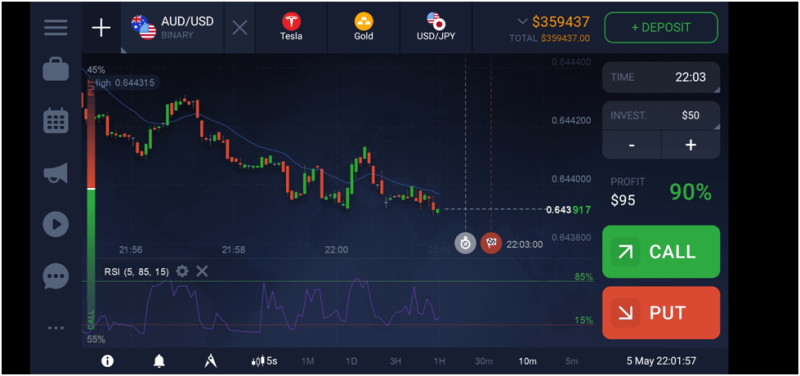
Task: Open the megaphone news icon
Action: (56, 173)
